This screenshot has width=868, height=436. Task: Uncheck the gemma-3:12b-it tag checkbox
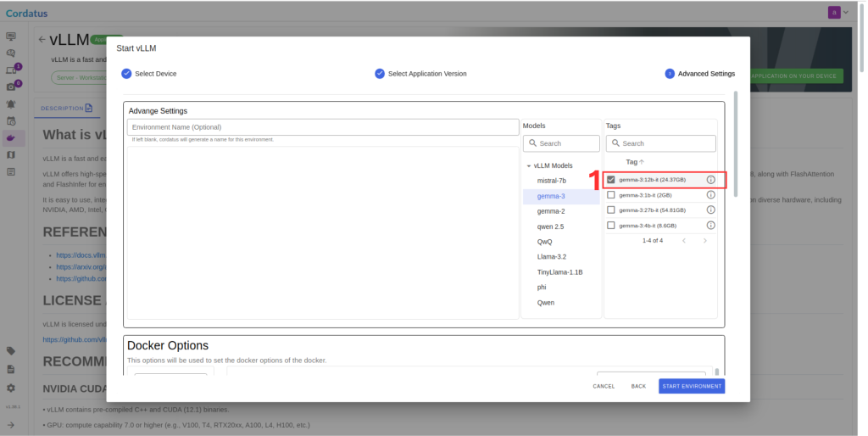pos(610,180)
